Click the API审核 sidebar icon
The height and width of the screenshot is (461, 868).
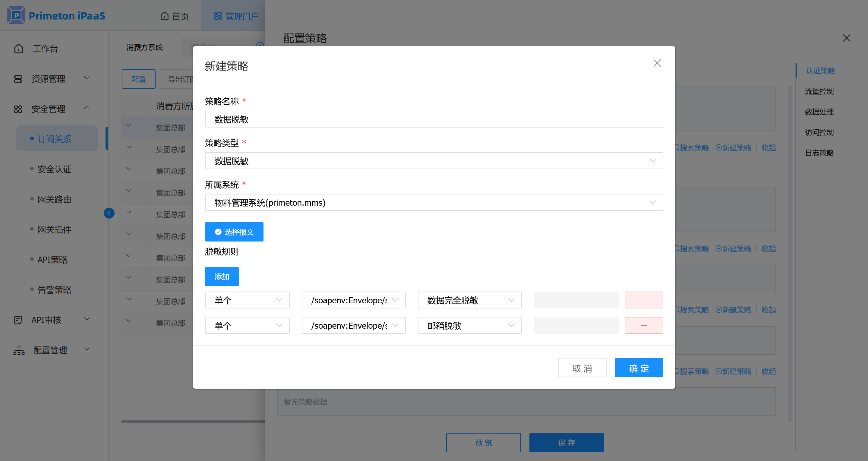(18, 320)
